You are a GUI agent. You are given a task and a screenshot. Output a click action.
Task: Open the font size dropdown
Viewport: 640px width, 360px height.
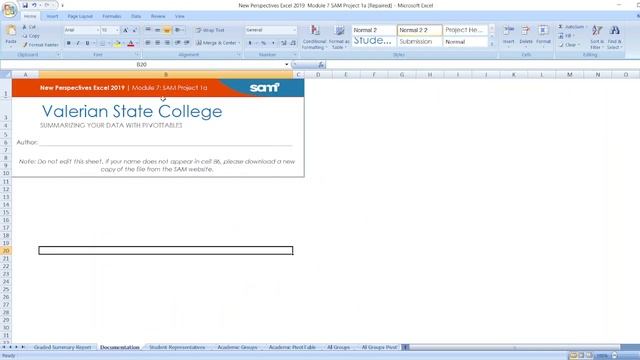117,30
